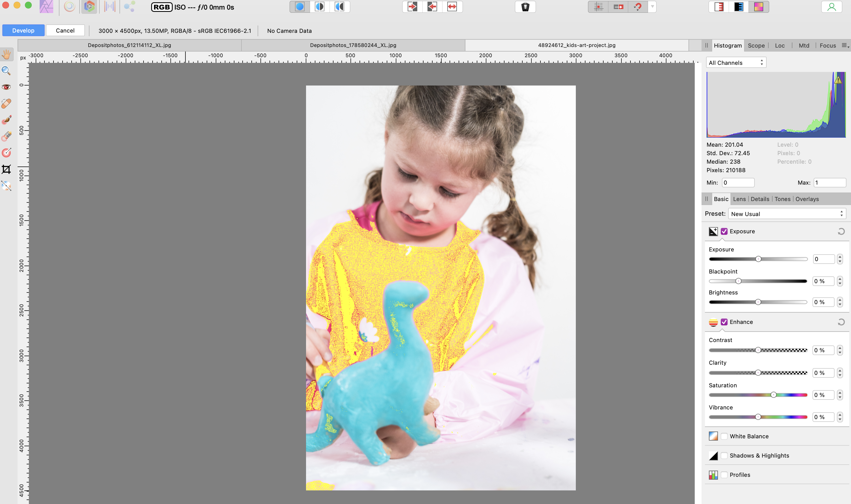This screenshot has width=851, height=504.
Task: Open the All Channels dropdown
Action: click(736, 63)
